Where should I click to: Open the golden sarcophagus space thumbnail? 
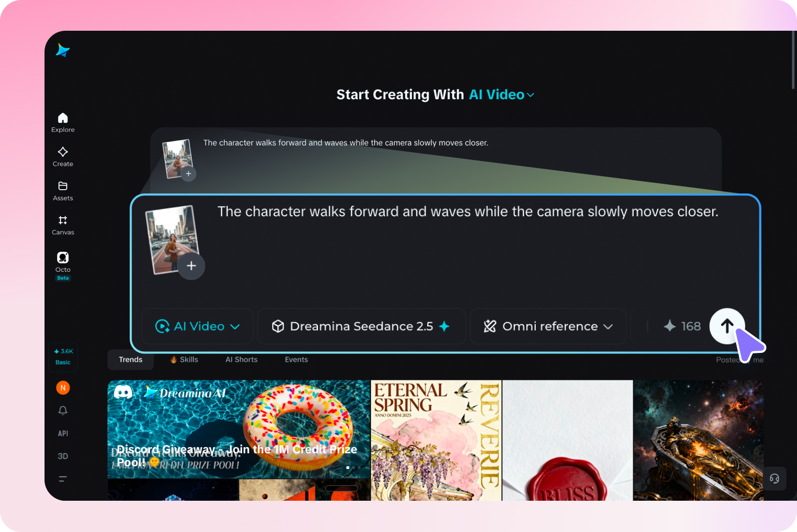699,440
